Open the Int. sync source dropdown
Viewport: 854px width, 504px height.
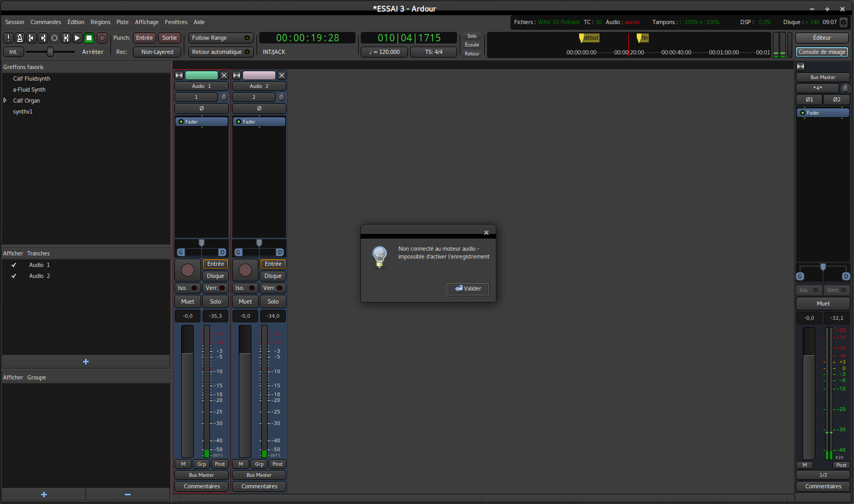[x=14, y=52]
